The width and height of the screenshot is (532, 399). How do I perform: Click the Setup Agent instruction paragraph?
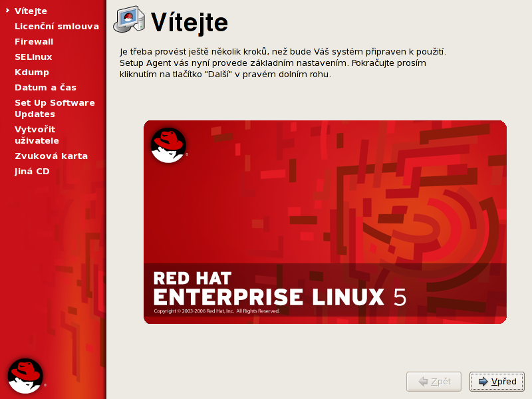tap(283, 63)
